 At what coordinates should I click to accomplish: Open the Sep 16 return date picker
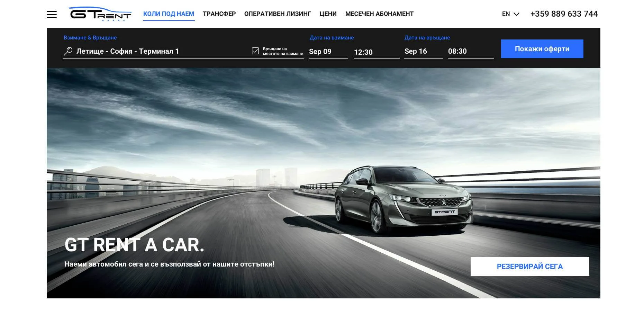(423, 51)
